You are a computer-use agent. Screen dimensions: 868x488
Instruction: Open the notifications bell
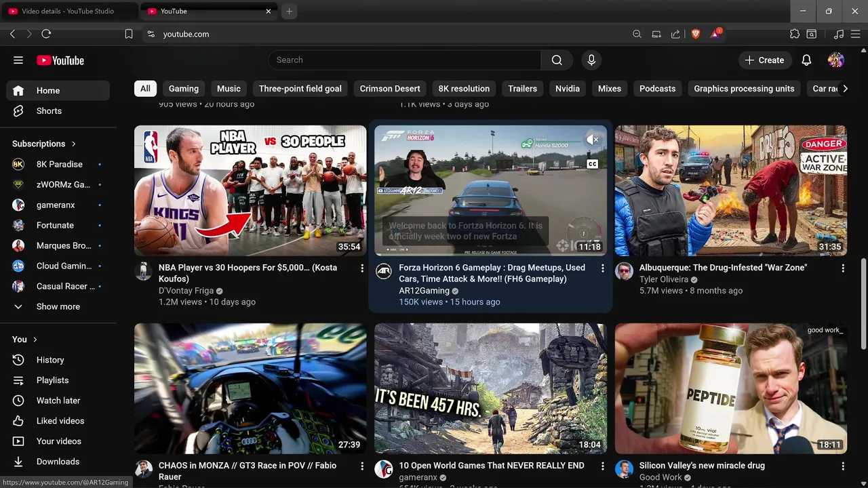806,60
